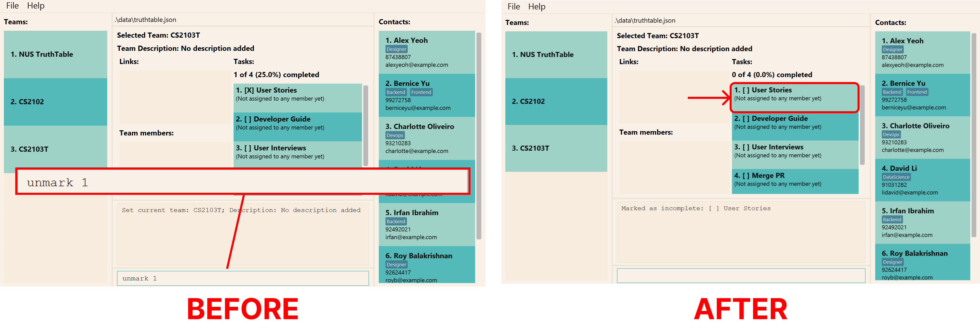The height and width of the screenshot is (331, 980).
Task: Click lidavid@example.com in AFTER window
Action: coord(910,193)
